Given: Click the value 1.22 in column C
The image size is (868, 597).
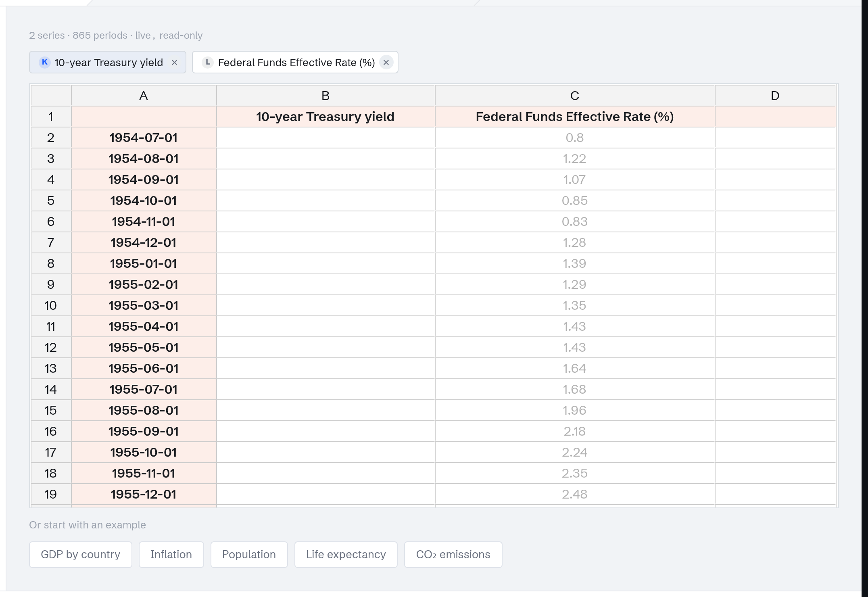Looking at the screenshot, I should (575, 159).
